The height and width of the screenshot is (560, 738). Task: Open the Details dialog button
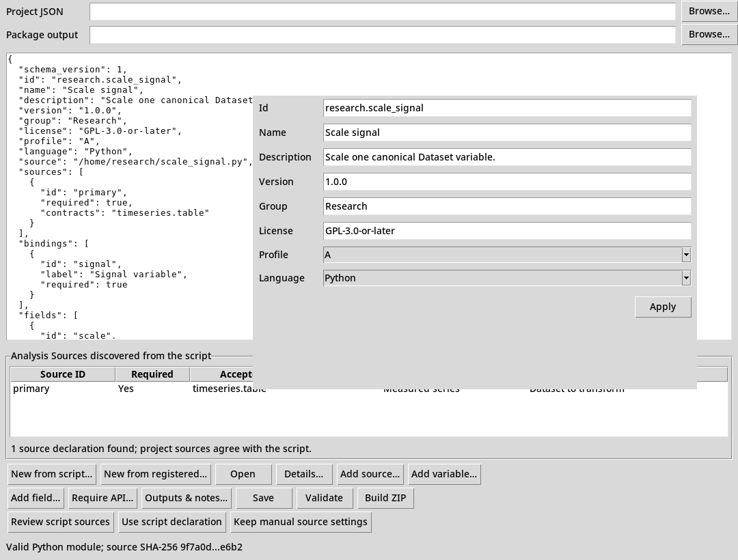(x=303, y=474)
